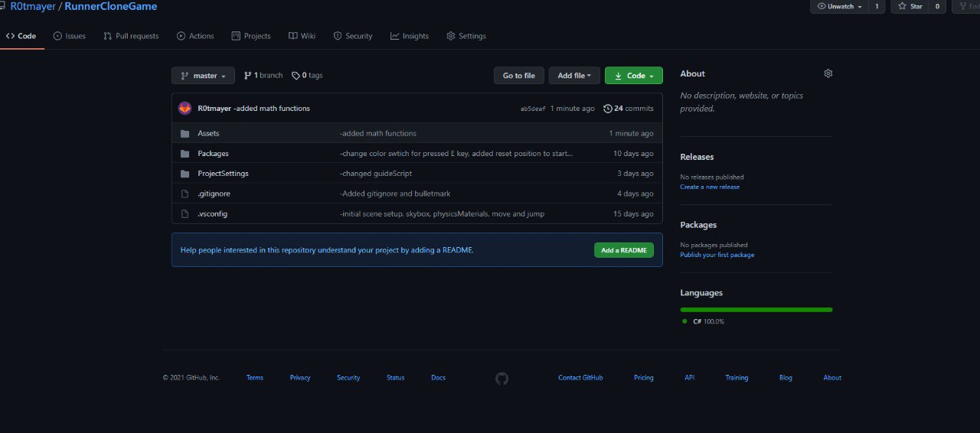Open the footer API link
This screenshot has width=980, height=433.
[x=690, y=378]
